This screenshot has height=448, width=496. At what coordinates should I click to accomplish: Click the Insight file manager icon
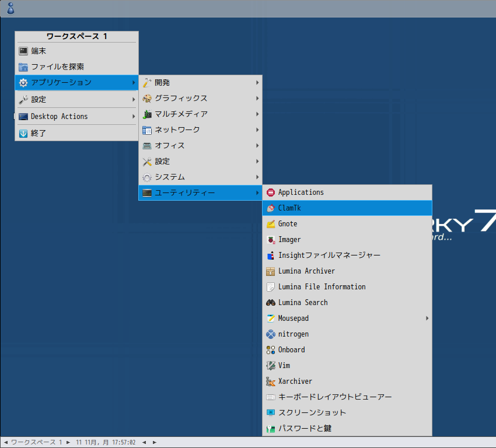pos(270,256)
